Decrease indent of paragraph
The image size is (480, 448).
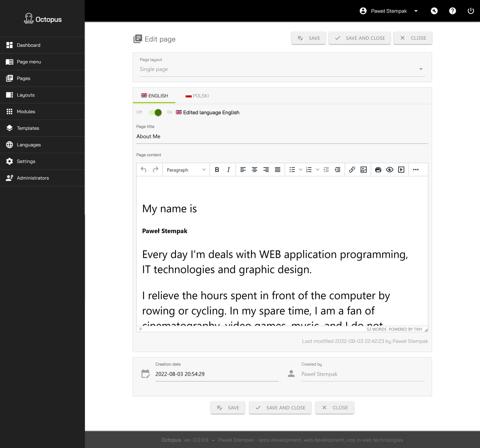coord(326,170)
